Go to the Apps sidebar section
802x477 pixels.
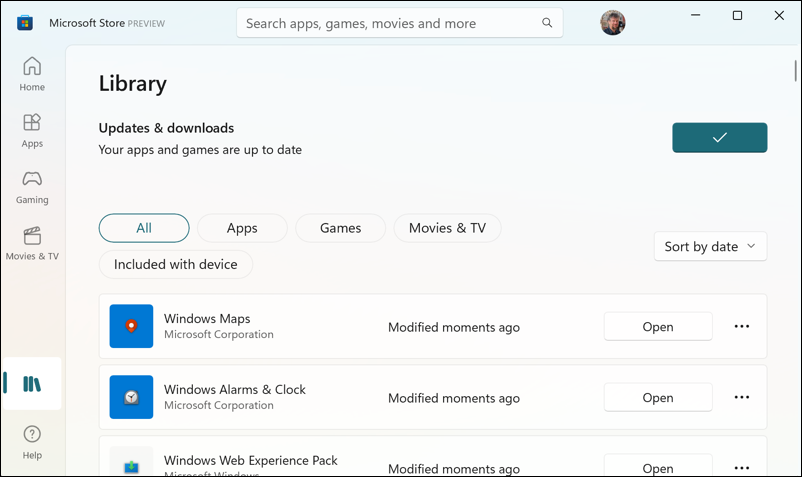coord(32,130)
